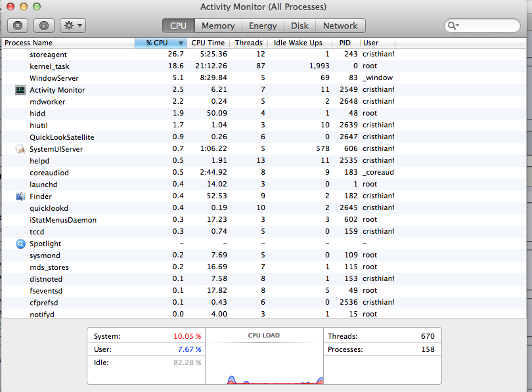The height and width of the screenshot is (392, 532).
Task: Select the QuickLookSatellite process row
Action: point(264,137)
